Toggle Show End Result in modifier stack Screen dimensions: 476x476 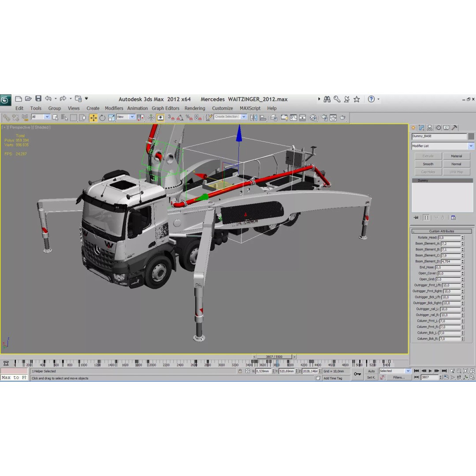(426, 218)
